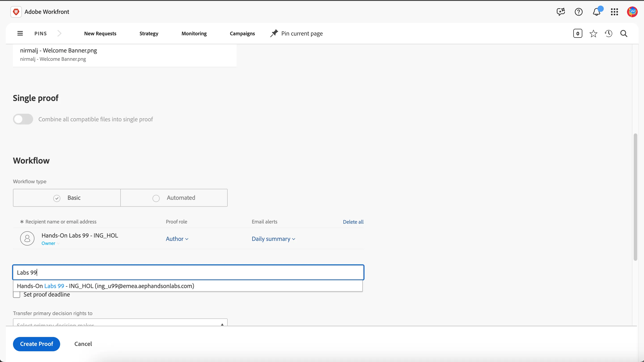Open the notifications bell
The width and height of the screenshot is (644, 362).
point(597,12)
